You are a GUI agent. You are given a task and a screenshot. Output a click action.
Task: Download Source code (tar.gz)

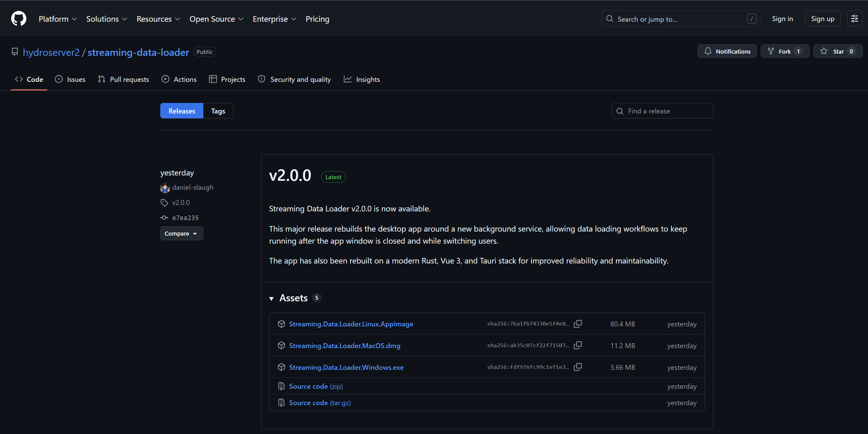[x=320, y=403]
